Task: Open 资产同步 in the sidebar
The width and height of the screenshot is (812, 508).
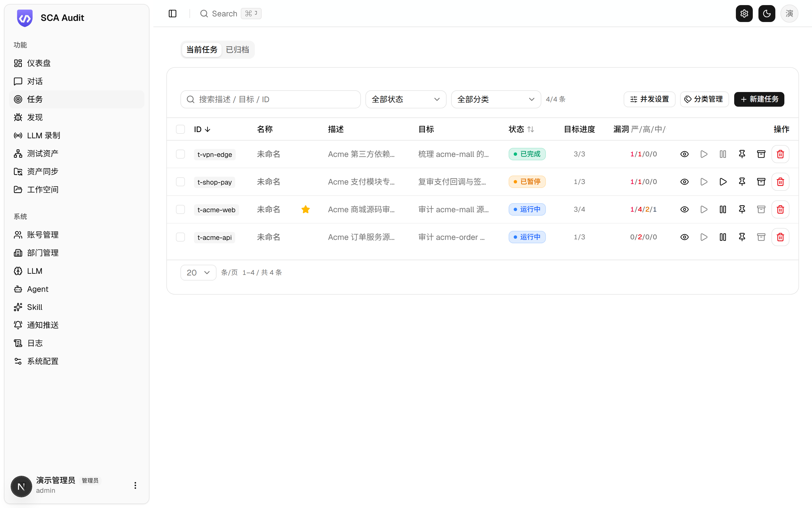Action: [76, 172]
